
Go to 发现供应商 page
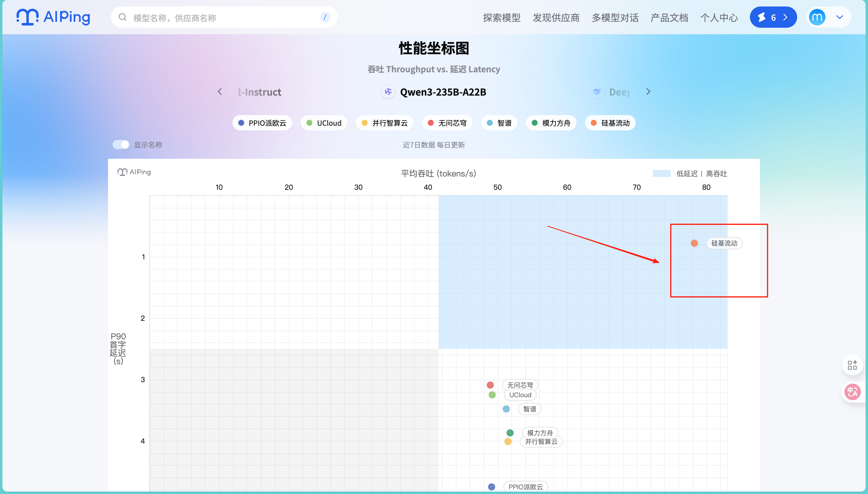click(556, 18)
